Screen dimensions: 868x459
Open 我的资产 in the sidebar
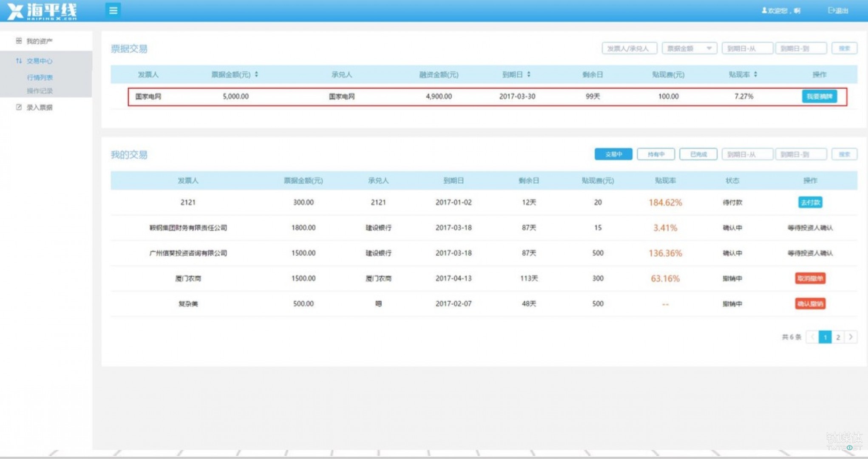tap(39, 41)
